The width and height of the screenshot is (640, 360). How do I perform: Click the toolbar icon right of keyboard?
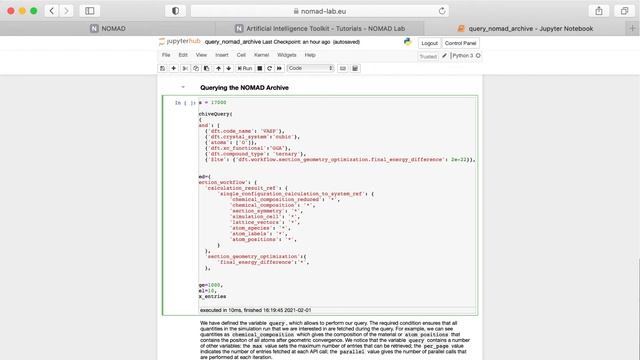355,69
